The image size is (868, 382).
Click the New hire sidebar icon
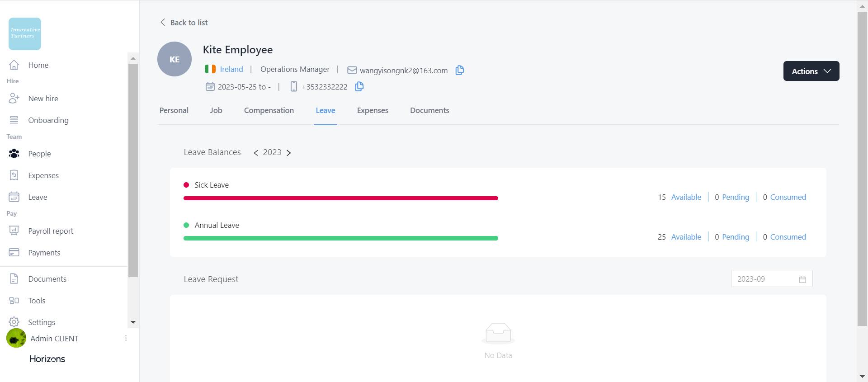(14, 99)
